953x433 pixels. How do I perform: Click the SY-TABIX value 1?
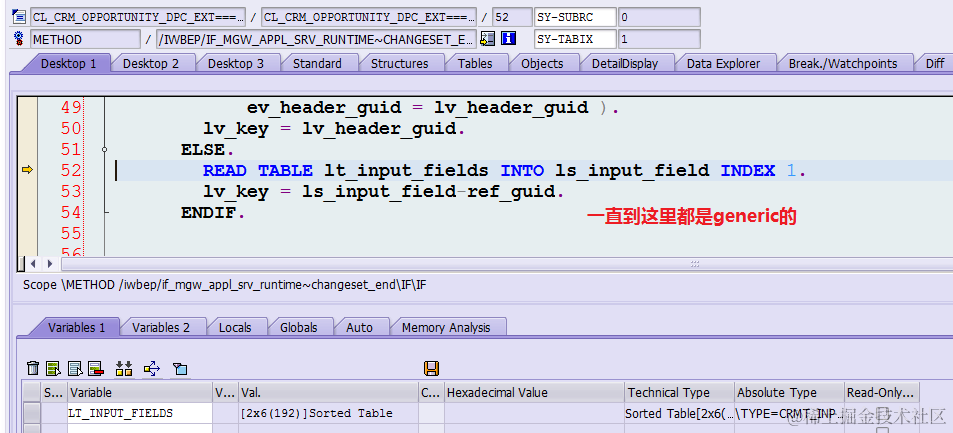pyautogui.click(x=659, y=40)
